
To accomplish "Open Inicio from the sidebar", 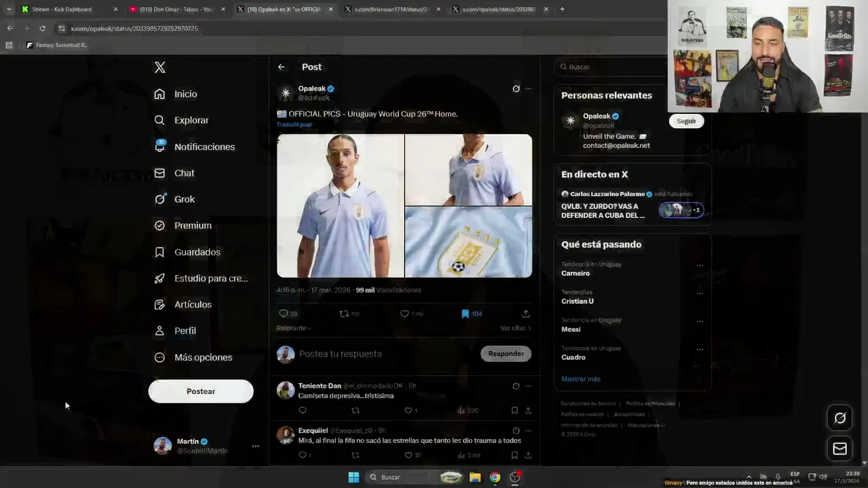I will (x=176, y=94).
